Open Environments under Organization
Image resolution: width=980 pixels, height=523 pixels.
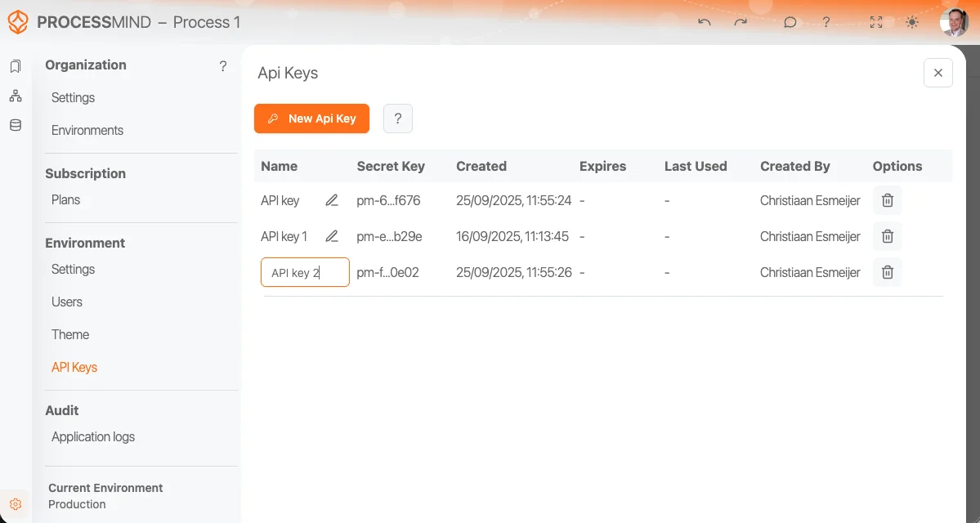point(87,130)
